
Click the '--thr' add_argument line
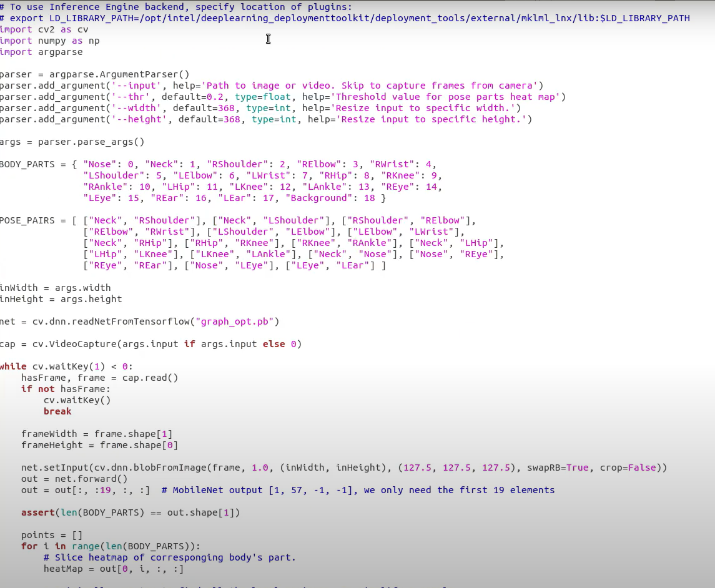point(283,97)
